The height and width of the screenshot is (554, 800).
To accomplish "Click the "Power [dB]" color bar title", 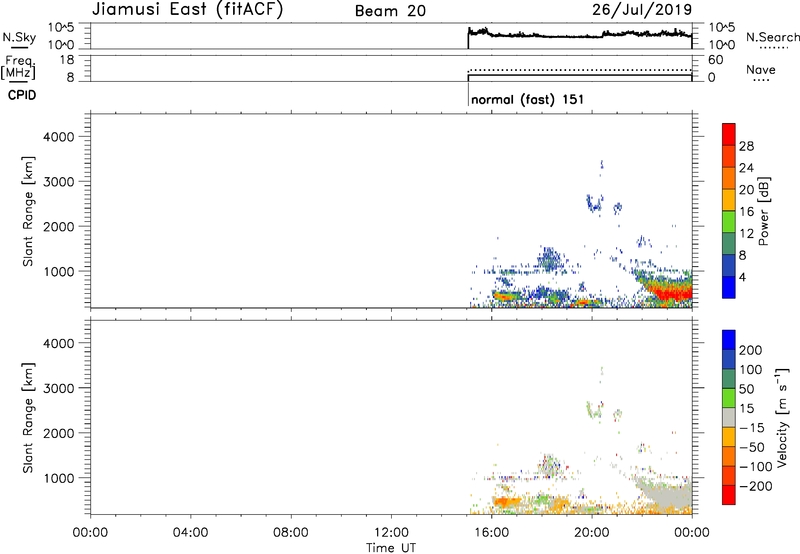I will tap(763, 211).
